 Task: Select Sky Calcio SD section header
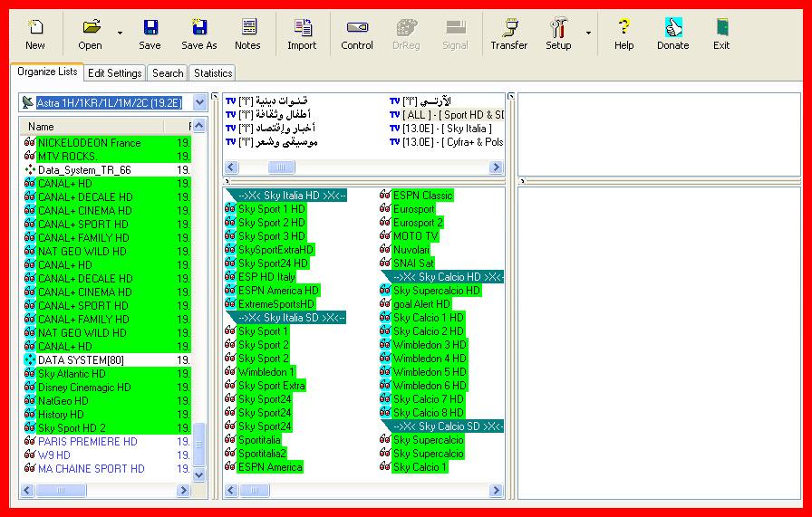coord(443,426)
